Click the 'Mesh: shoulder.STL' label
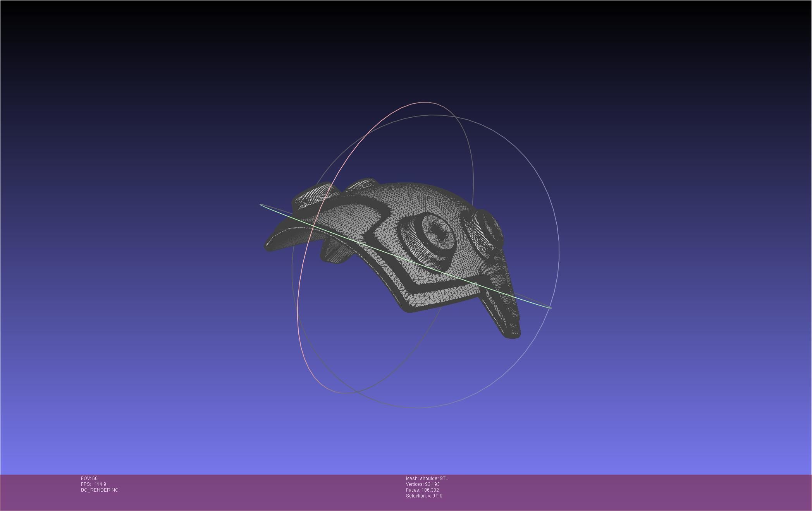812x511 pixels. [427, 478]
